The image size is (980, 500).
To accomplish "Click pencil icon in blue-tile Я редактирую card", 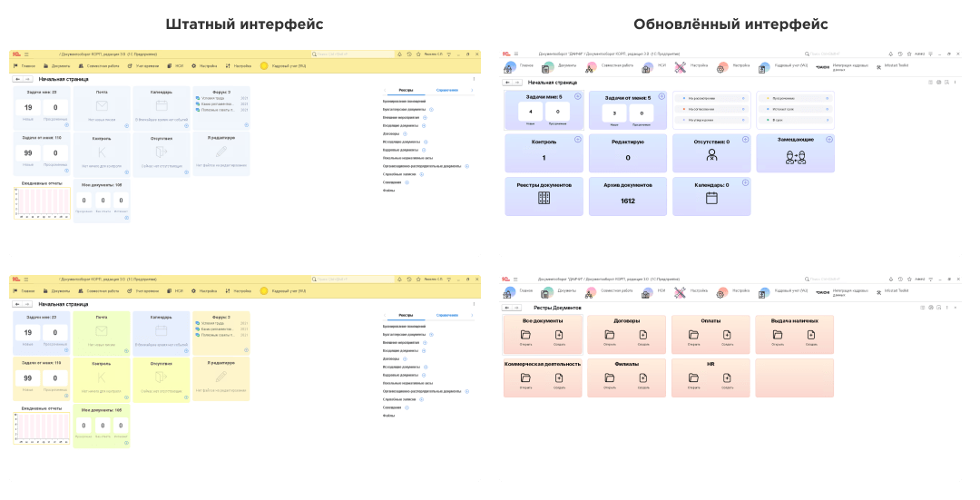I will click(221, 152).
